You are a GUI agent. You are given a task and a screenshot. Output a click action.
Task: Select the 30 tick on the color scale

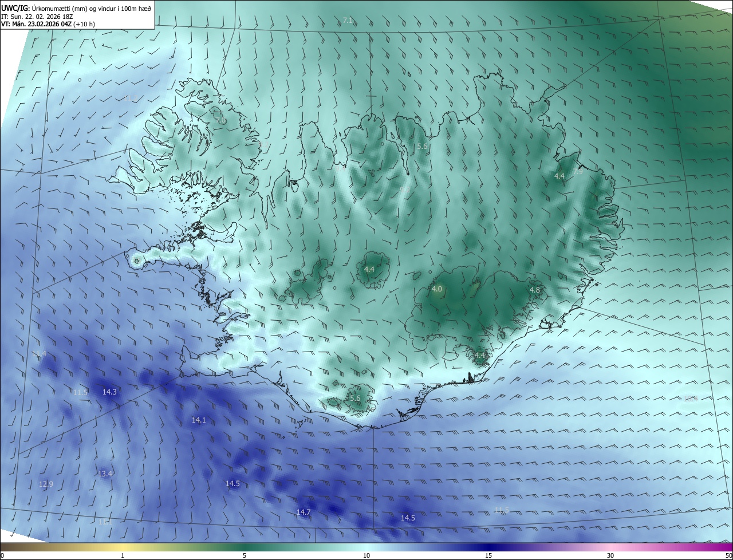[610, 556]
